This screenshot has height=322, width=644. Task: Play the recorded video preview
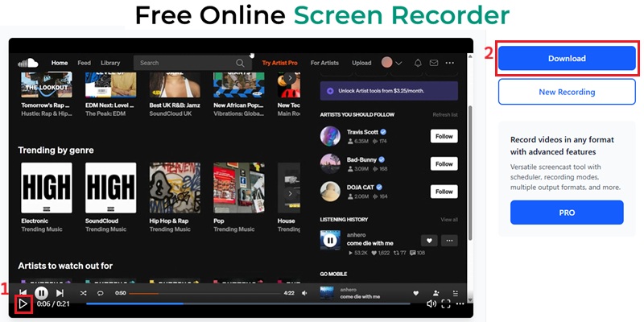click(x=23, y=304)
